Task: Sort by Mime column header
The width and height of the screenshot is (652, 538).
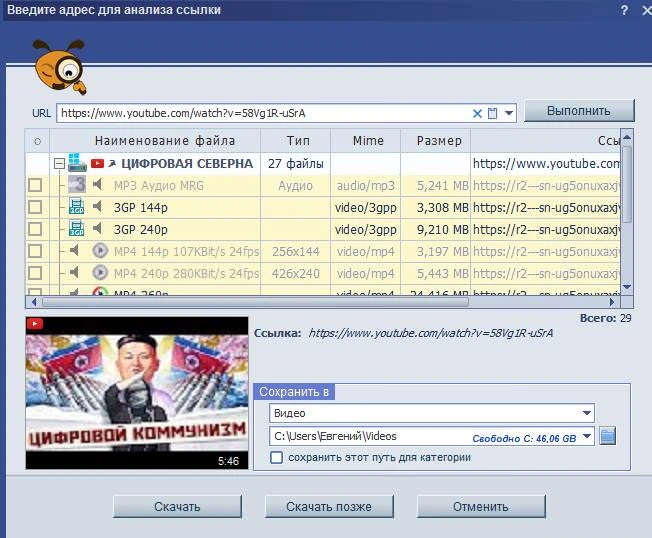Action: pyautogui.click(x=366, y=141)
